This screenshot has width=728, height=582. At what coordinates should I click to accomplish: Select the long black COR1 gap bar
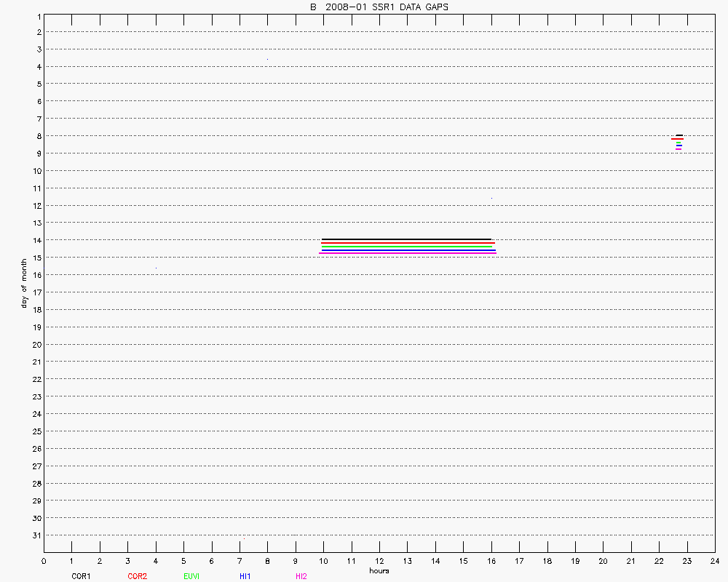point(406,239)
